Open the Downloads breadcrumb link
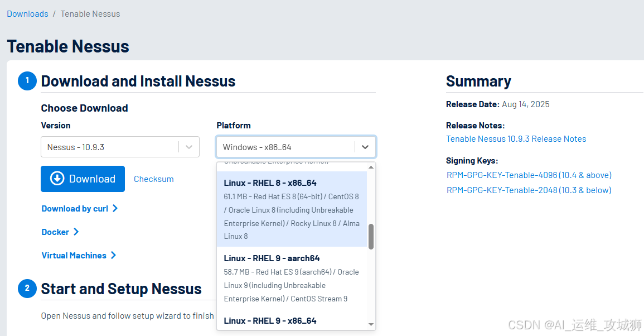 (27, 14)
